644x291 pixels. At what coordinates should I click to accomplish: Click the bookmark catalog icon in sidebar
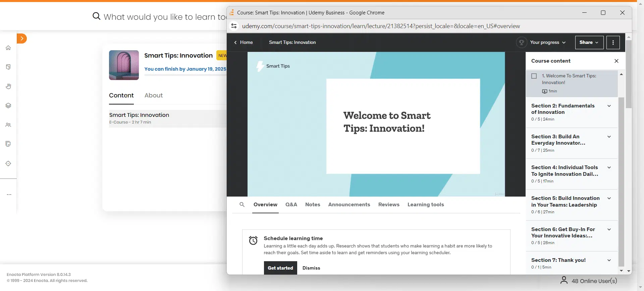[8, 67]
